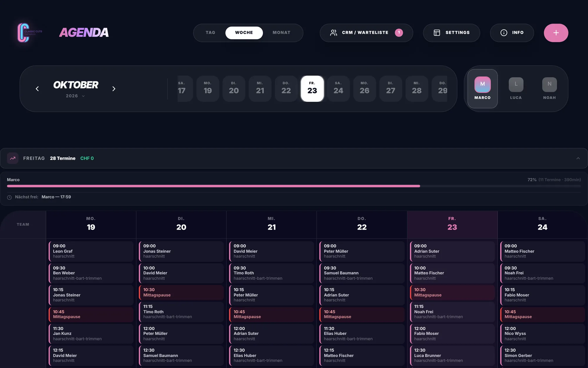Switch to Tag view

(x=210, y=33)
